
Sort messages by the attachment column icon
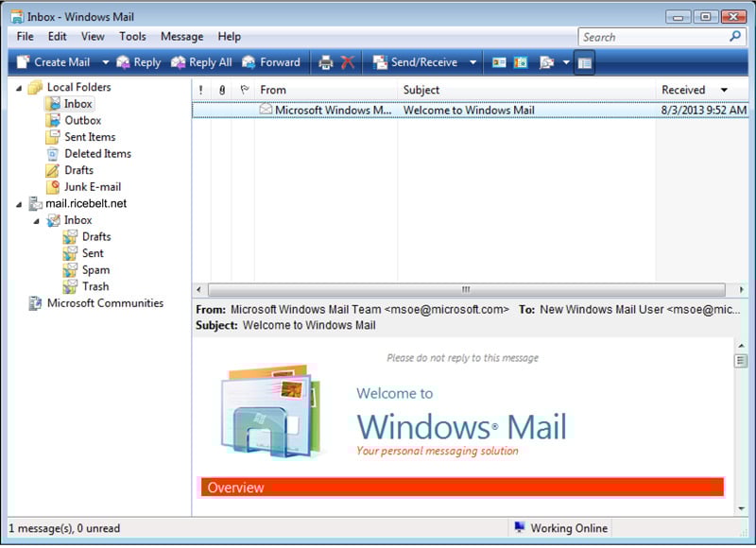point(222,90)
